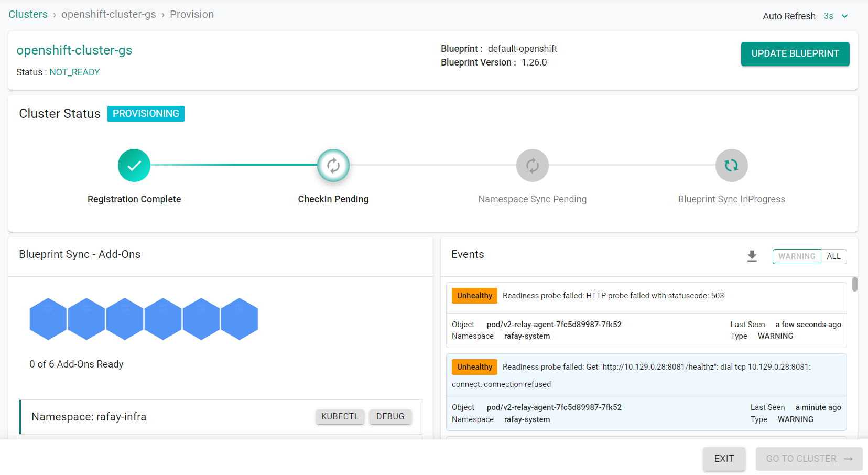The width and height of the screenshot is (868, 475).
Task: Select the second add-on hexagon
Action: [x=86, y=319]
